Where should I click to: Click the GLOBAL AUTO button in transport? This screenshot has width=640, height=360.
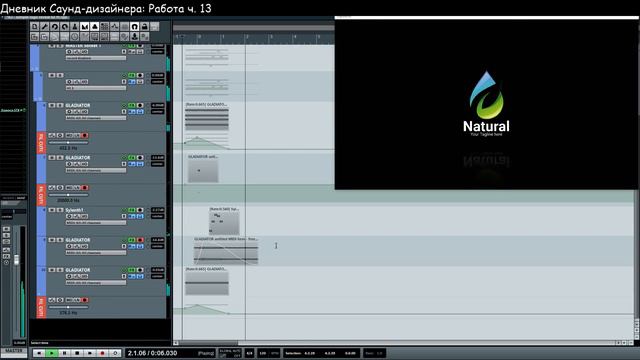click(230, 353)
